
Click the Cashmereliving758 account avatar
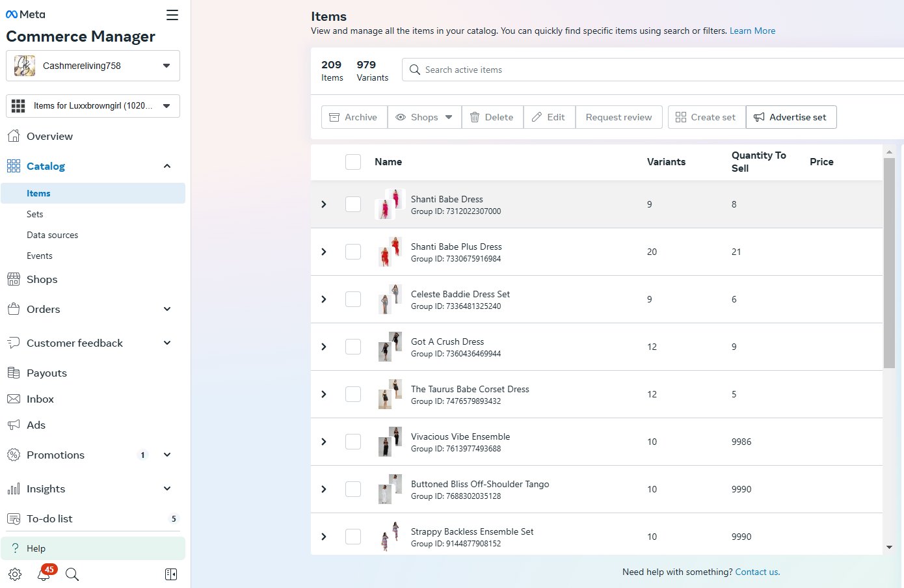pos(25,66)
